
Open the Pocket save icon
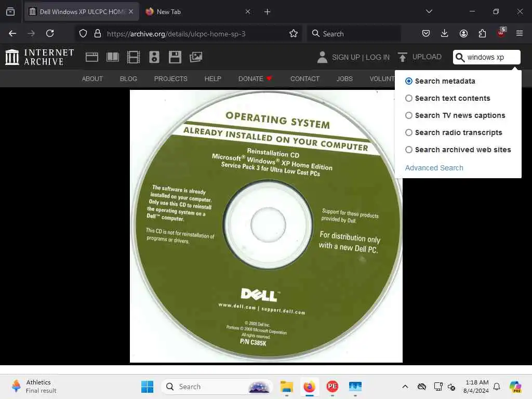[426, 33]
